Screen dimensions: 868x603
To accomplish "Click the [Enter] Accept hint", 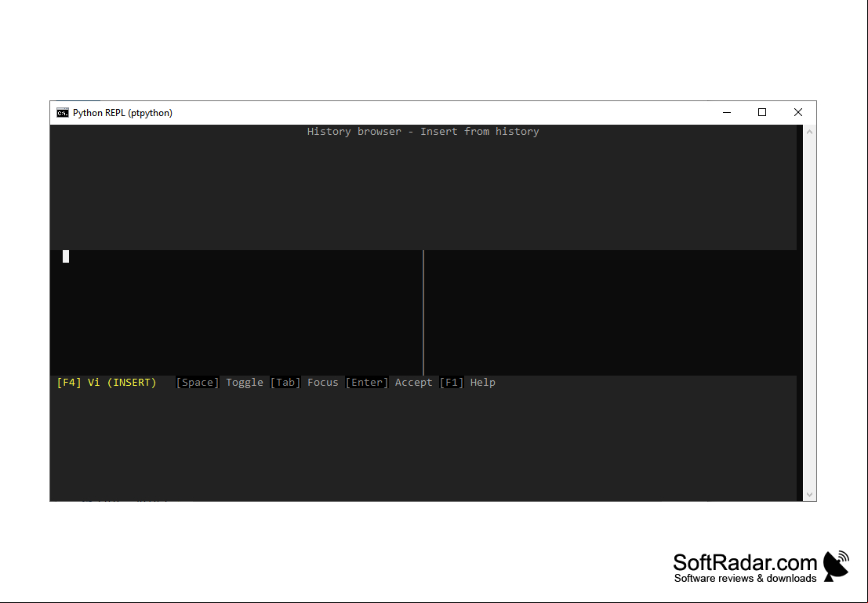I will [389, 383].
